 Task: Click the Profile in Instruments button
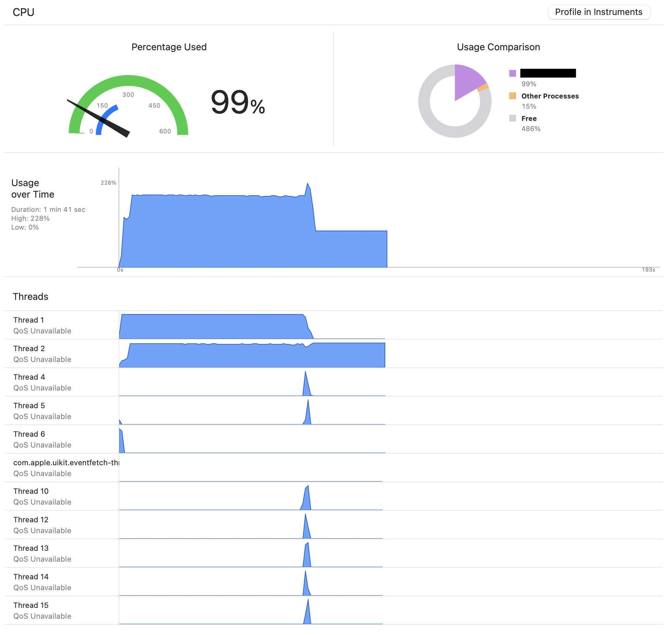599,12
